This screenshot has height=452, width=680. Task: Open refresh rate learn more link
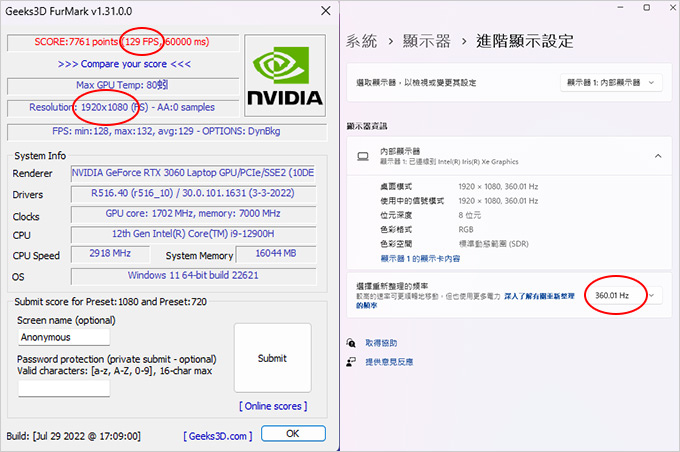465,301
